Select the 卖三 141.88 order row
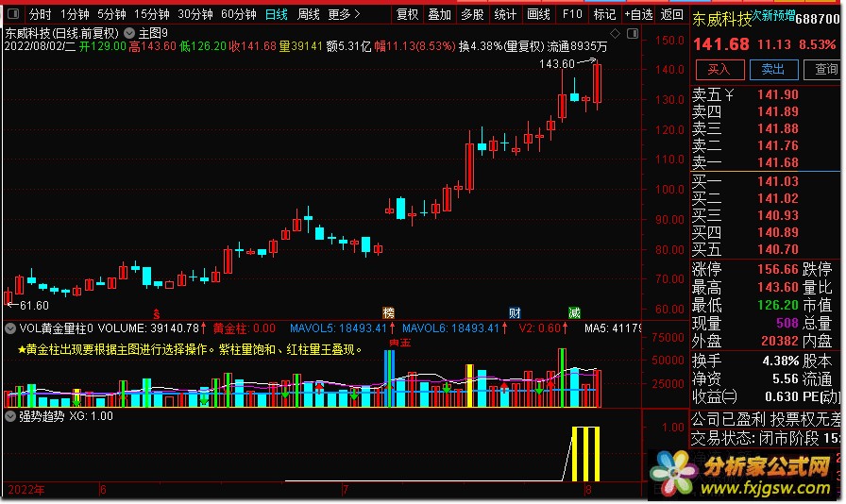This screenshot has height=504, width=846. (x=765, y=129)
